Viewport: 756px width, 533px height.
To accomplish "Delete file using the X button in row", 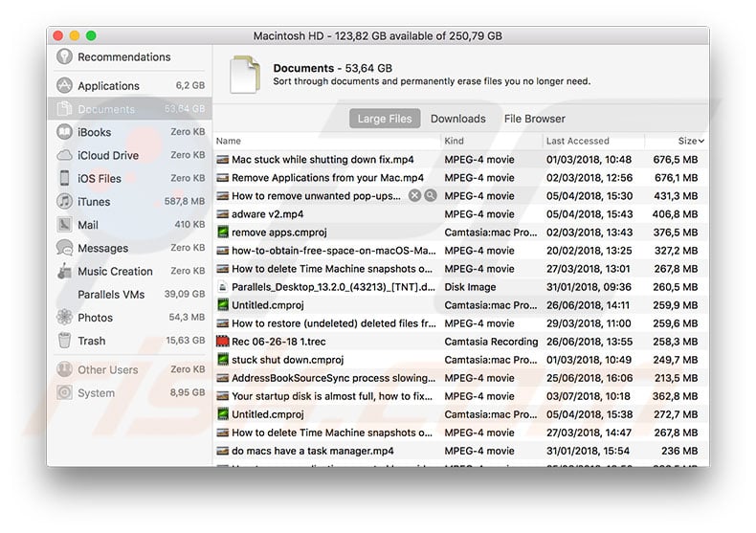I will pyautogui.click(x=414, y=196).
